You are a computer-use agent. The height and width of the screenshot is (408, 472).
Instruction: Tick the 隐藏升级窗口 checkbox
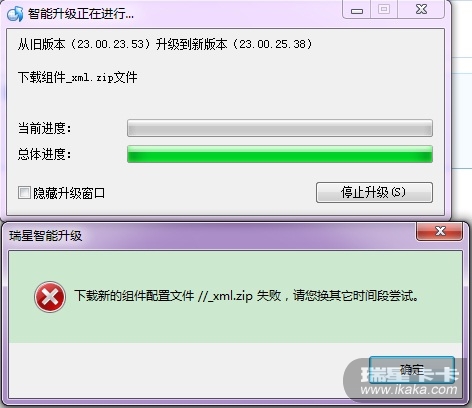click(x=24, y=193)
